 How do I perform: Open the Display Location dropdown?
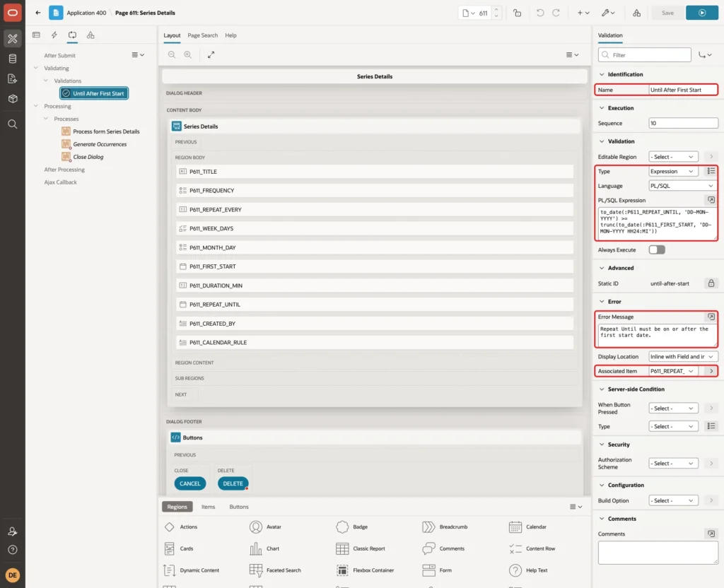click(x=683, y=356)
